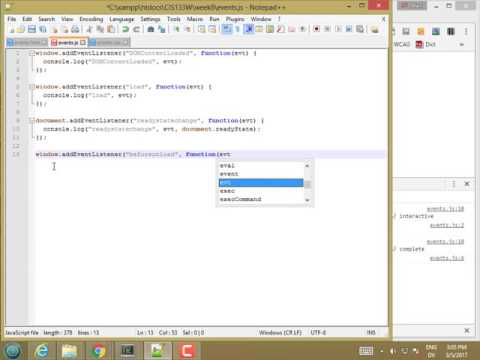Click the Zoom Out toolbar icon
The height and width of the screenshot is (360, 480).
click(187, 30)
